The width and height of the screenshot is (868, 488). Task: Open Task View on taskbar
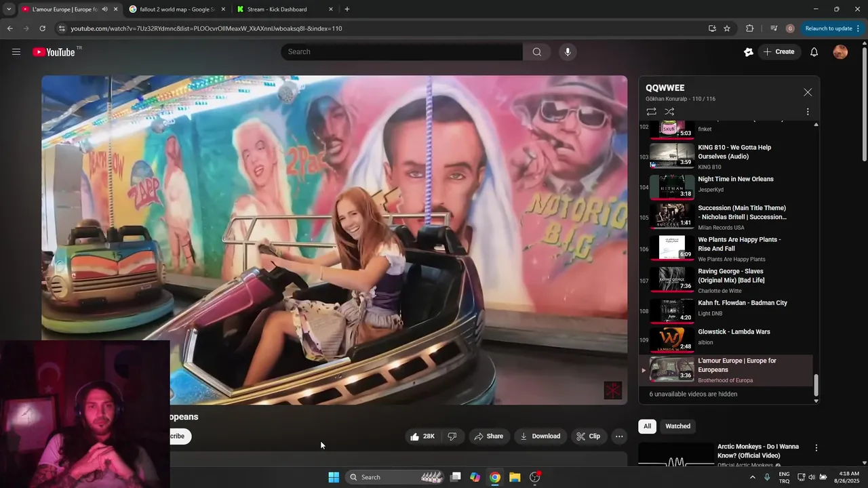(x=456, y=477)
